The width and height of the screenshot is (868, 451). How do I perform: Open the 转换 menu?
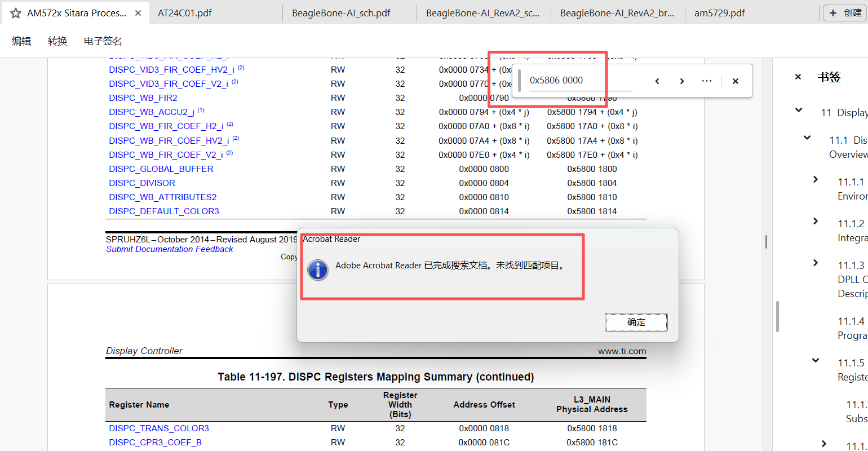pos(57,41)
